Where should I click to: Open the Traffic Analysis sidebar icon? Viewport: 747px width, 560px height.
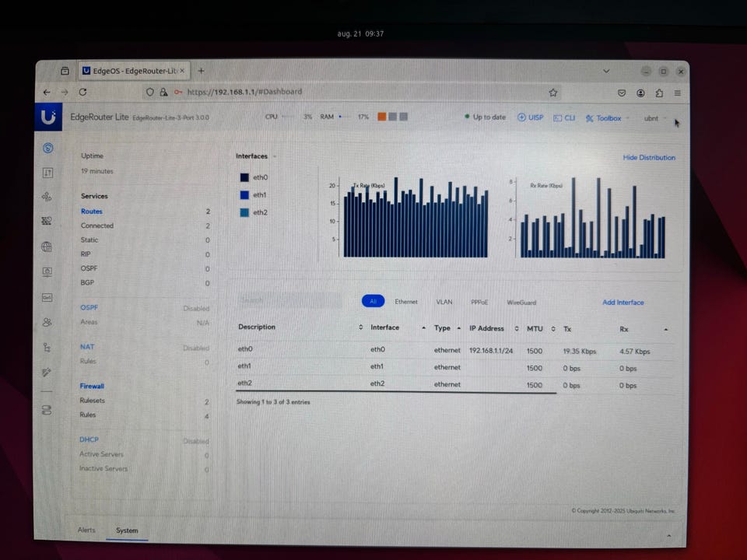pyautogui.click(x=47, y=173)
